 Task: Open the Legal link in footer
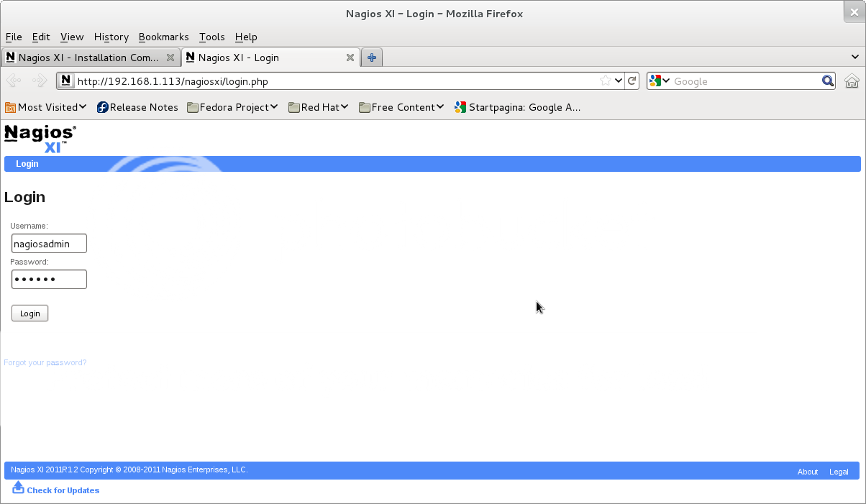point(839,472)
